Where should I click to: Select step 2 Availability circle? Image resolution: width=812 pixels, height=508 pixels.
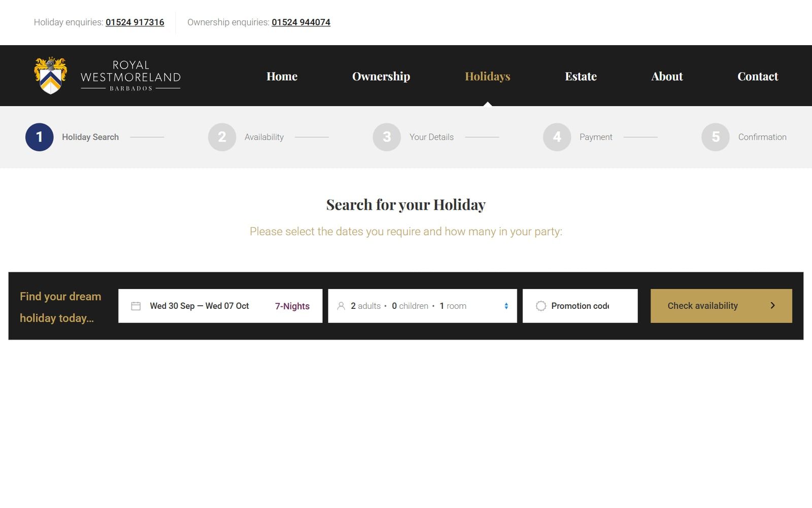[x=222, y=137]
